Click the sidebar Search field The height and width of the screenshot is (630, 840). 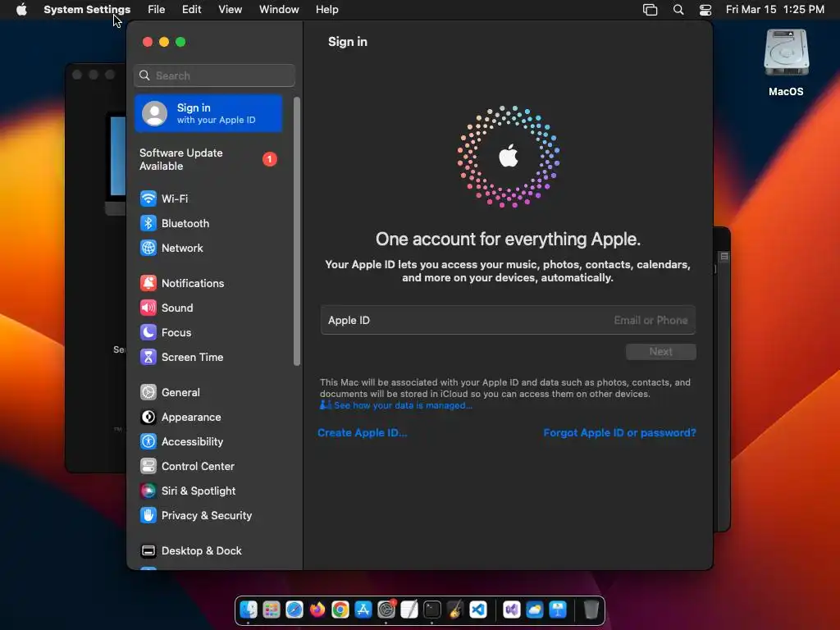[x=214, y=75]
